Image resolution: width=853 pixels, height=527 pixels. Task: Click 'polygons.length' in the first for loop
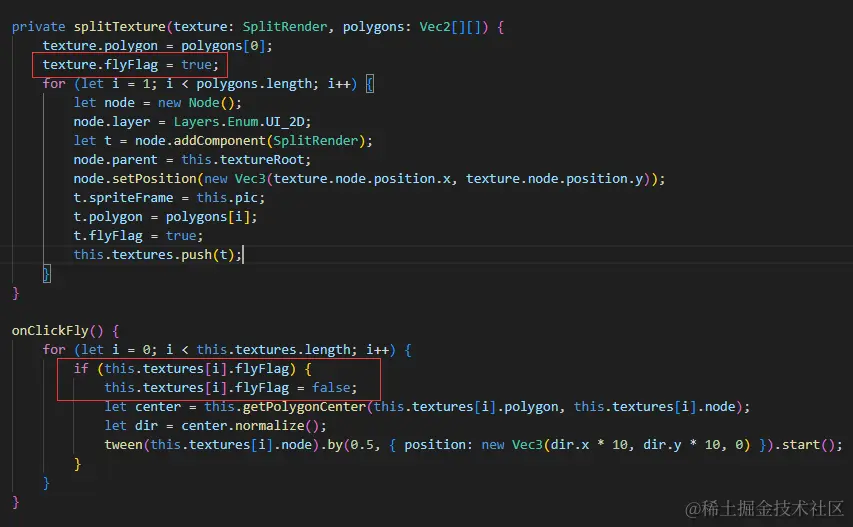[x=255, y=84]
